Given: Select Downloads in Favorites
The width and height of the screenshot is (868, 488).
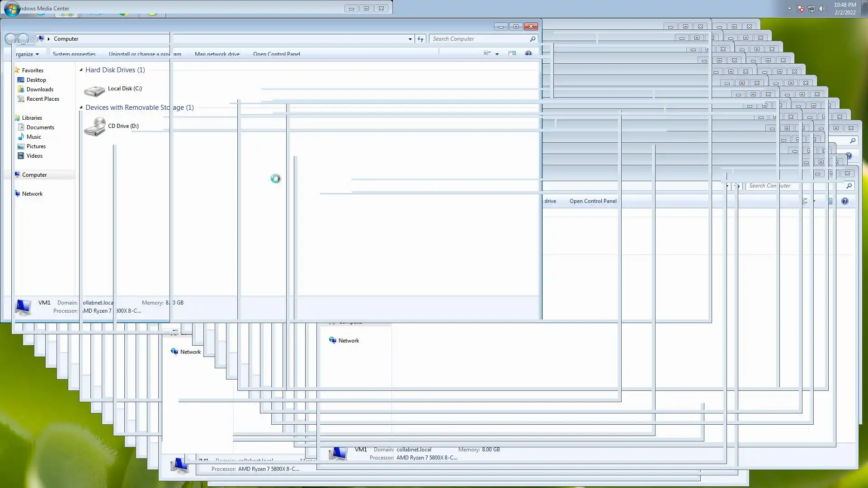Looking at the screenshot, I should point(40,89).
